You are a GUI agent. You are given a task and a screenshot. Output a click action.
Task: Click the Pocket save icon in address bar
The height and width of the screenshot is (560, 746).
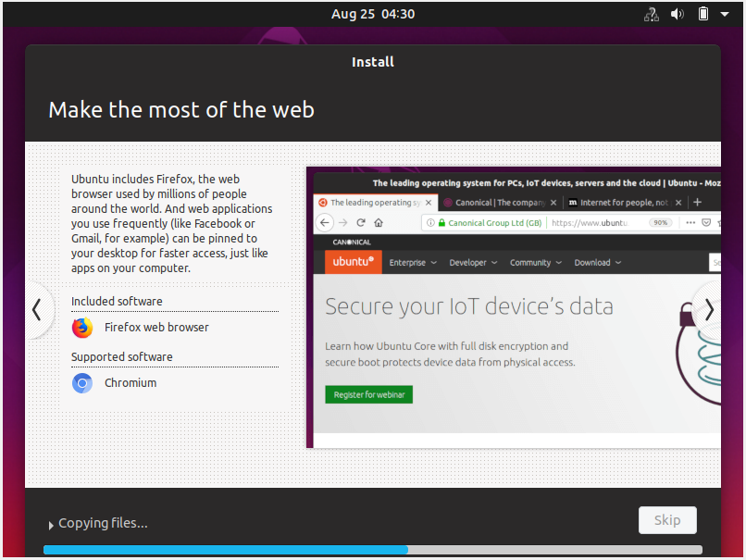(706, 223)
